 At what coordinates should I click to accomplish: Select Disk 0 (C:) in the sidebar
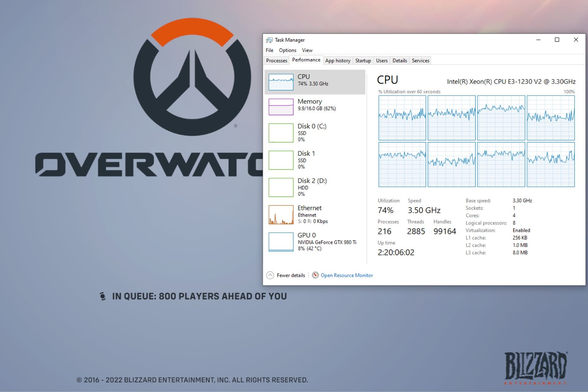(315, 133)
